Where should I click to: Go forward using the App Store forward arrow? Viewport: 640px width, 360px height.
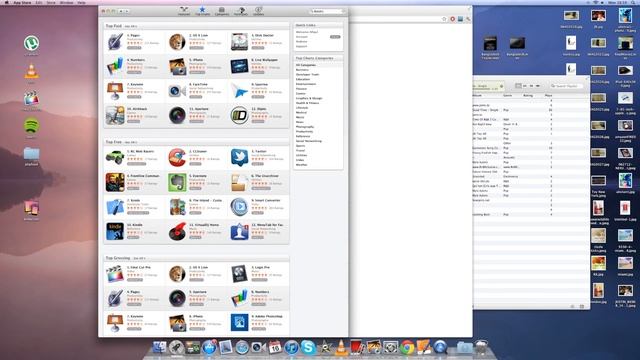pyautogui.click(x=127, y=11)
